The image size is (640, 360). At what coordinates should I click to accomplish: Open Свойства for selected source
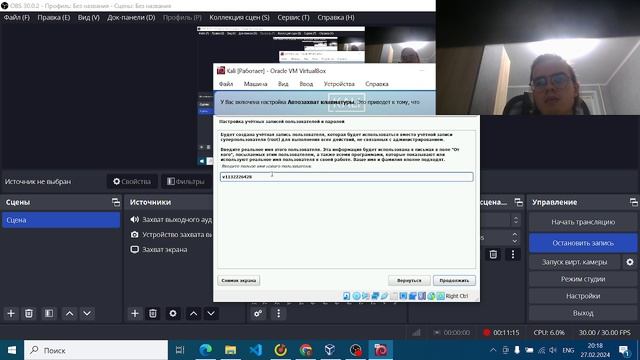tap(132, 182)
